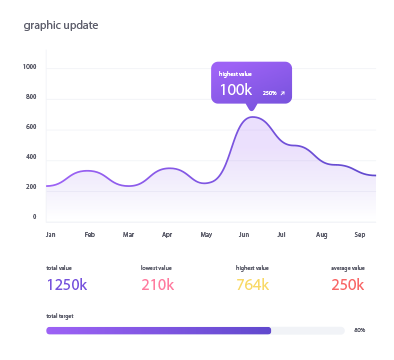The width and height of the screenshot is (394, 360).
Task: Pick the Jun month label
Action: click(x=244, y=235)
